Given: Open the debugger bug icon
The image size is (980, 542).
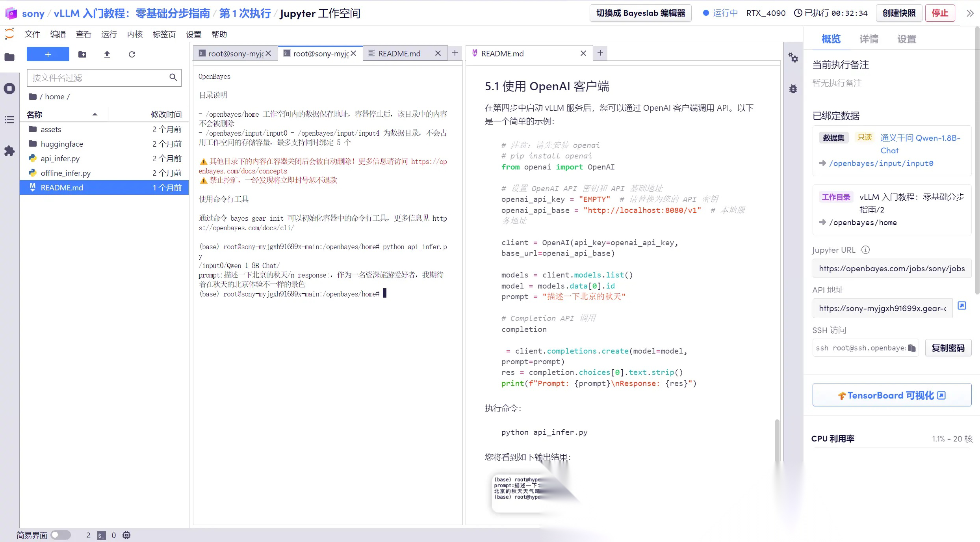Looking at the screenshot, I should pyautogui.click(x=793, y=89).
